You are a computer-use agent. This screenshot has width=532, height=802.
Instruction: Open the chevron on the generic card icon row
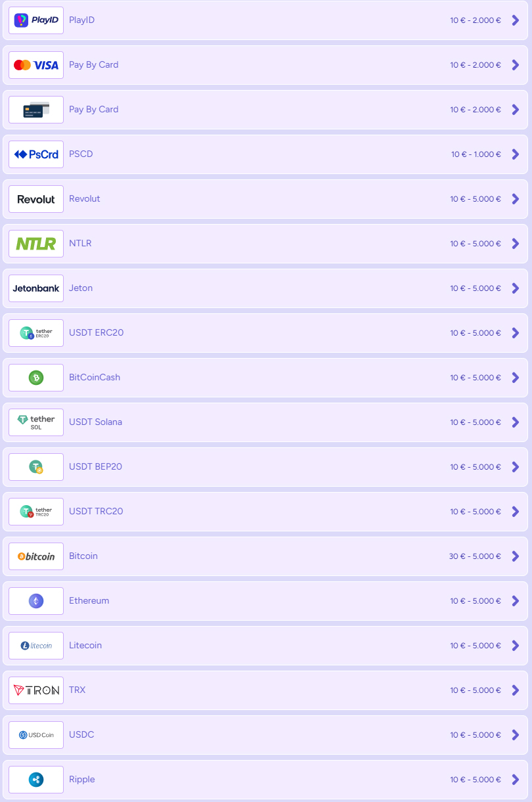point(516,110)
